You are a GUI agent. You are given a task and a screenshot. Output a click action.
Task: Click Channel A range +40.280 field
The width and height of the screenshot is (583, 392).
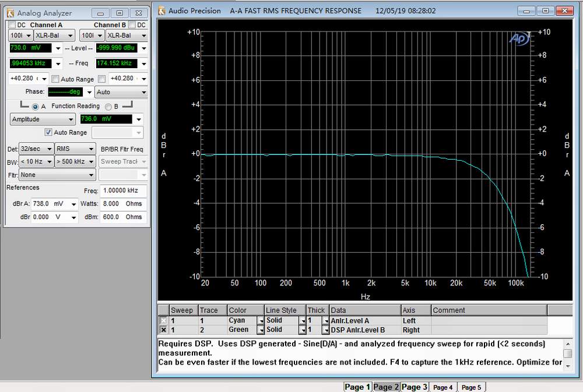coord(24,79)
